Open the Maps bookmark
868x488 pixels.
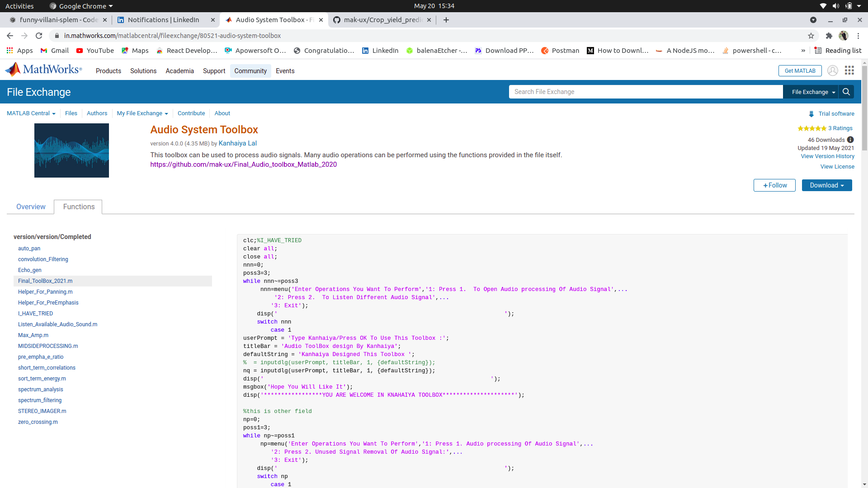(135, 51)
